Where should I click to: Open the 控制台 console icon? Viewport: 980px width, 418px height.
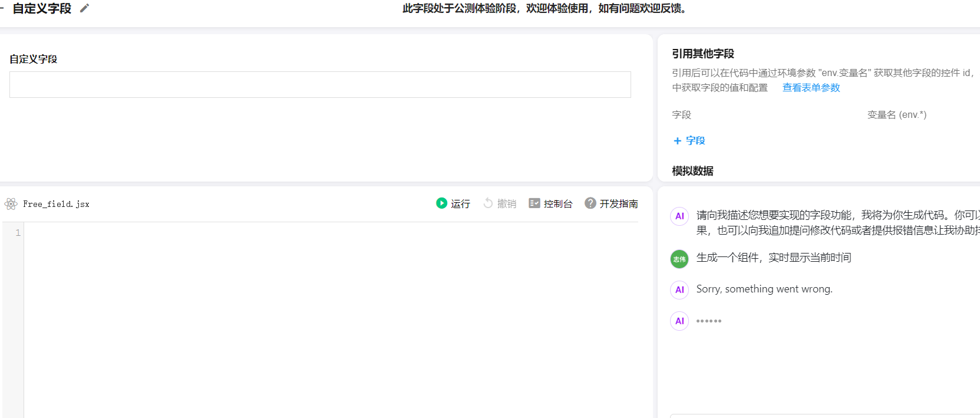(534, 203)
